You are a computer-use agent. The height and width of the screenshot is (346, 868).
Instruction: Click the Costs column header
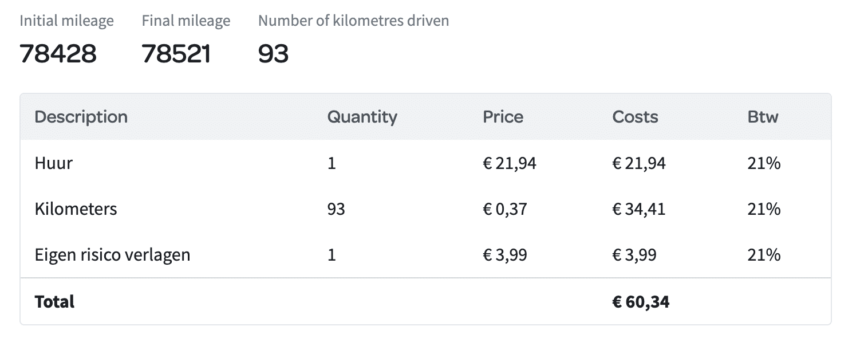point(635,117)
